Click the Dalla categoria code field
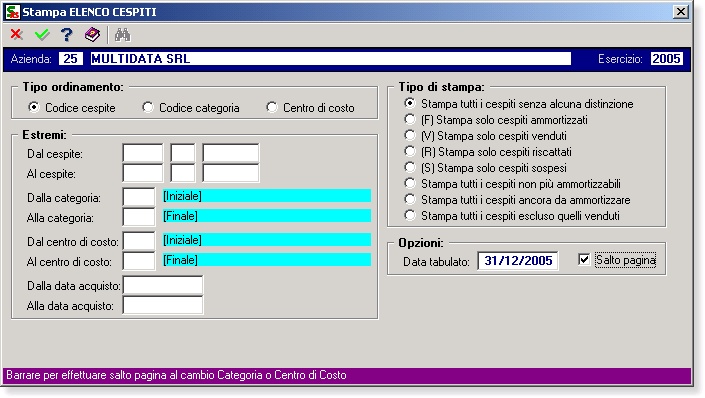This screenshot has height=398, width=705. (x=139, y=197)
